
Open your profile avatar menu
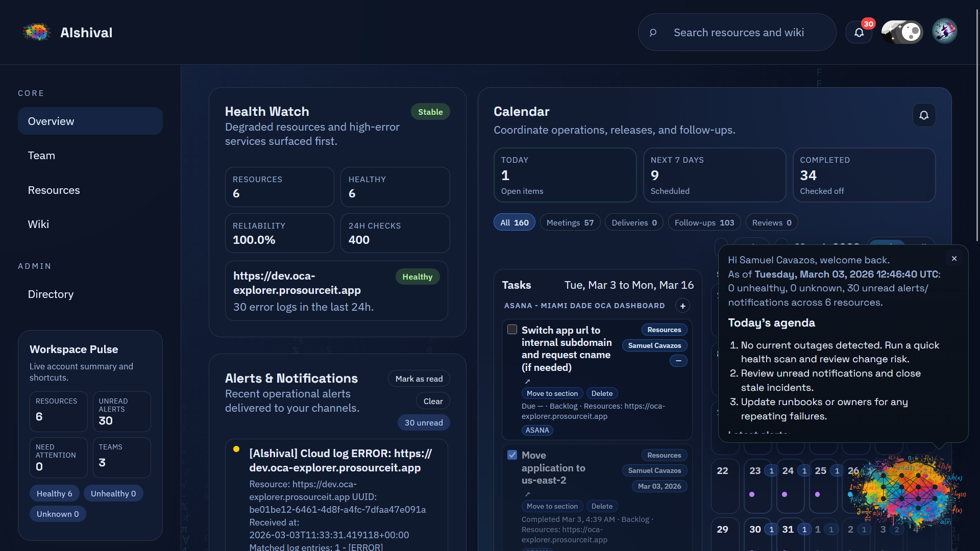point(945,31)
